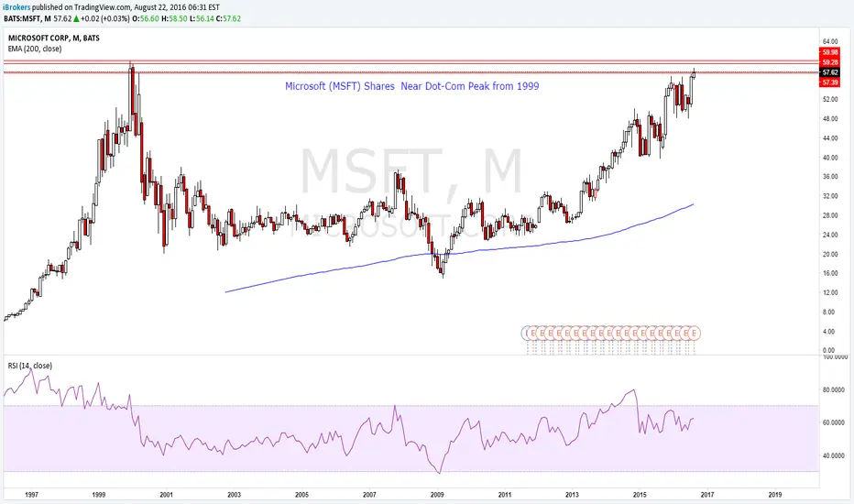Click the black 57.62 current price label
This screenshot has width=854, height=504.
[829, 71]
